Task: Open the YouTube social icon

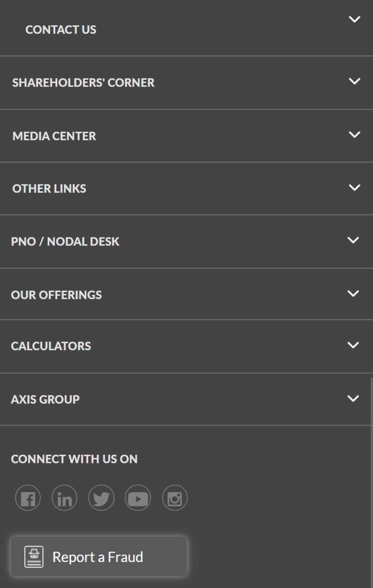Action: [x=138, y=498]
